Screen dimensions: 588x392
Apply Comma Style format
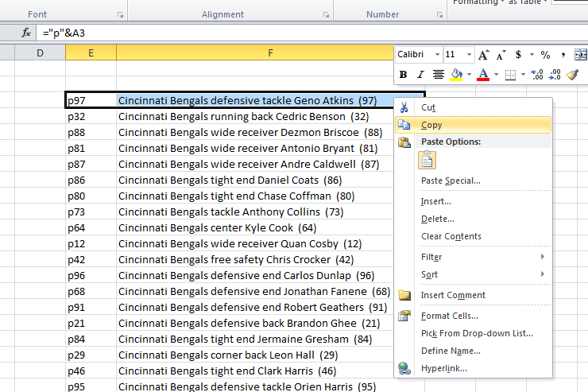point(563,55)
